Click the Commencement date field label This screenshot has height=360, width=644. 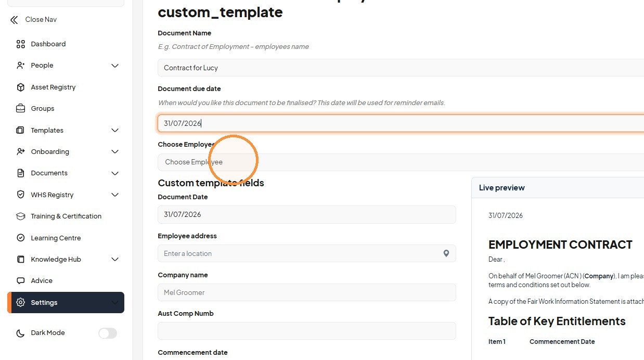[x=192, y=353]
